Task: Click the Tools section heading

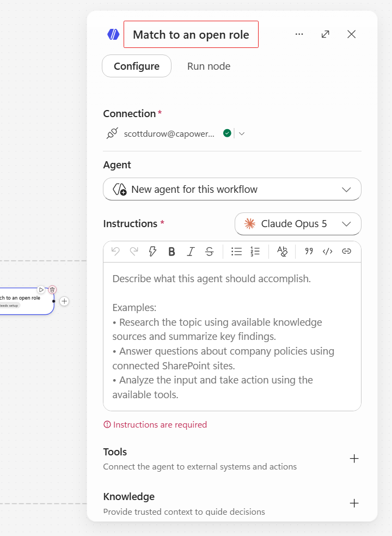Action: tap(115, 452)
